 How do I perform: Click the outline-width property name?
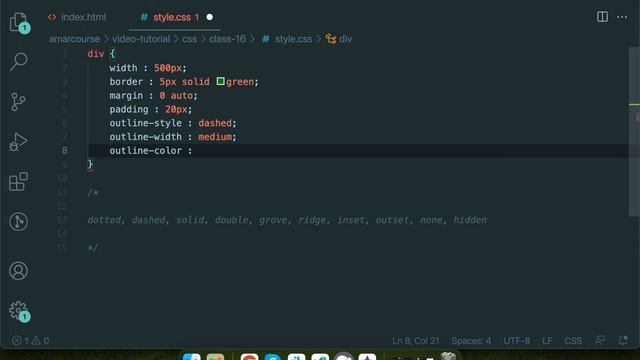(145, 137)
